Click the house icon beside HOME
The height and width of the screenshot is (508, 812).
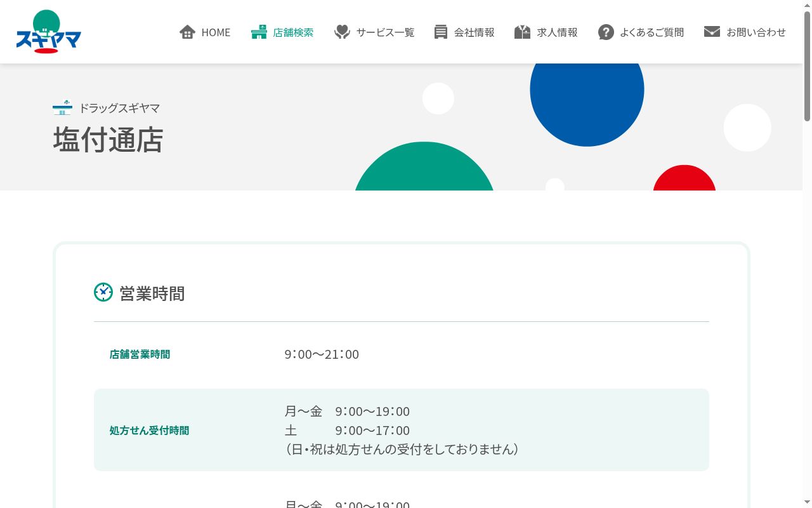click(x=187, y=32)
